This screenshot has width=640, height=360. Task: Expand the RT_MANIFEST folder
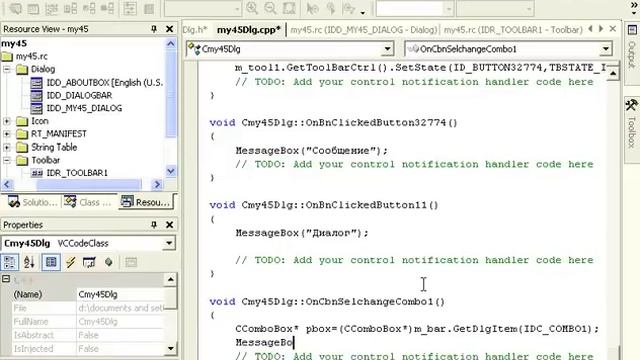(x=7, y=134)
